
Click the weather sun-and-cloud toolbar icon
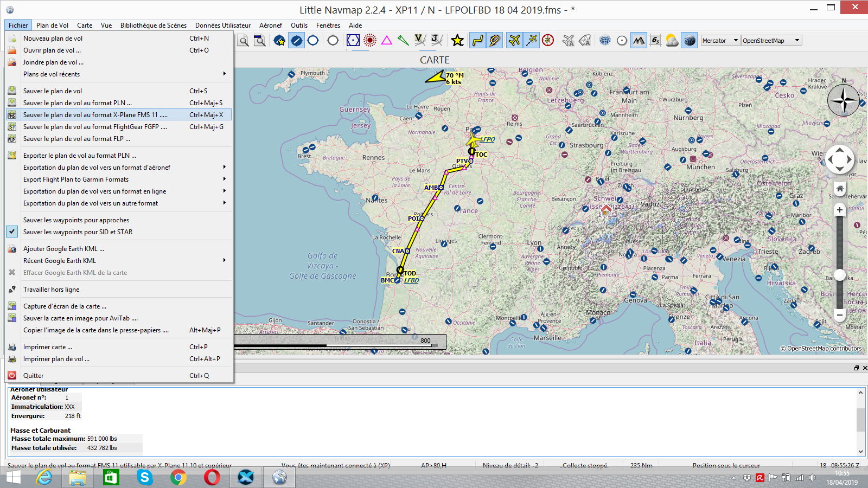pyautogui.click(x=672, y=41)
